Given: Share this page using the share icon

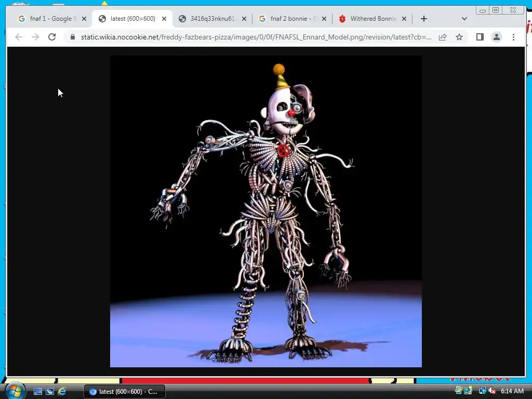Looking at the screenshot, I should click(x=443, y=37).
